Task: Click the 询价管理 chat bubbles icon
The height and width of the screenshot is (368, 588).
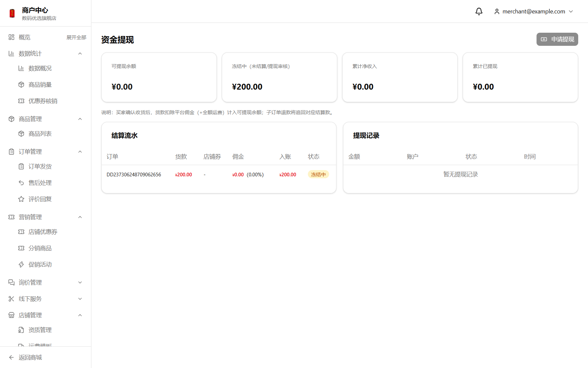Action: pyautogui.click(x=11, y=283)
